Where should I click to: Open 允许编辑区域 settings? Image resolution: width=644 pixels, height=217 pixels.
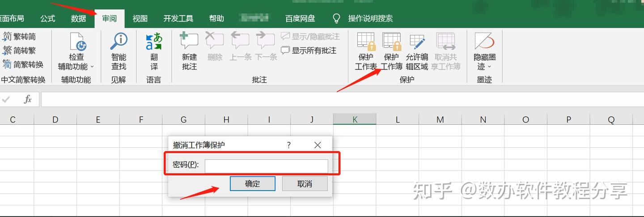[417, 51]
